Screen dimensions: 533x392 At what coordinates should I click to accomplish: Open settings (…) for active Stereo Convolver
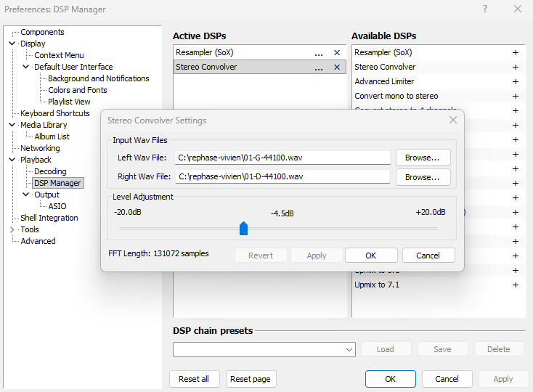(x=319, y=68)
